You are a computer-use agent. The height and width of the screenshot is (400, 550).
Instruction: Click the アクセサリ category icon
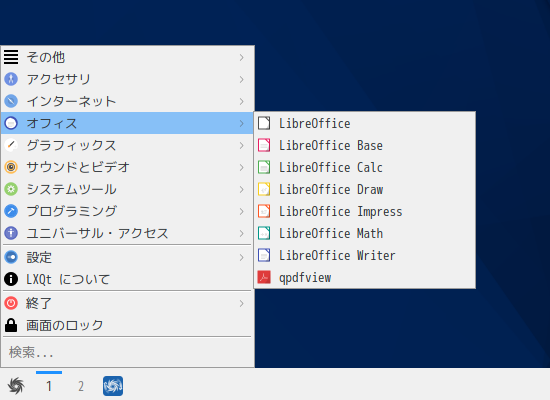coord(11,79)
